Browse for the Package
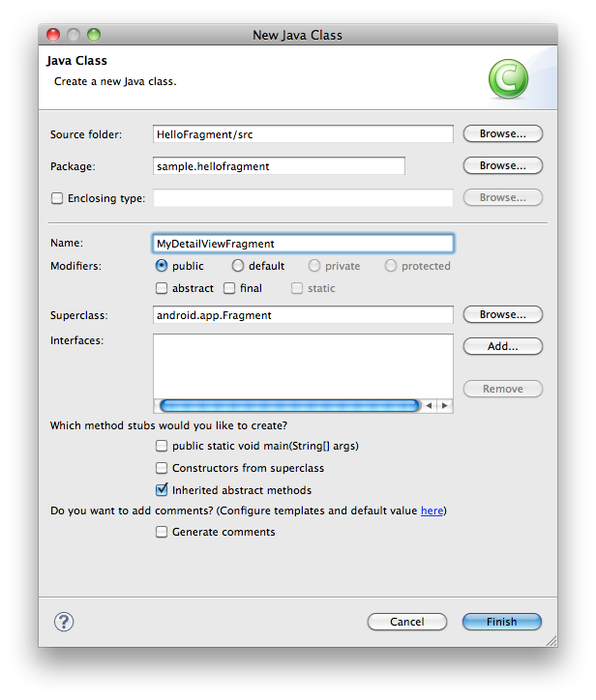 pyautogui.click(x=502, y=165)
